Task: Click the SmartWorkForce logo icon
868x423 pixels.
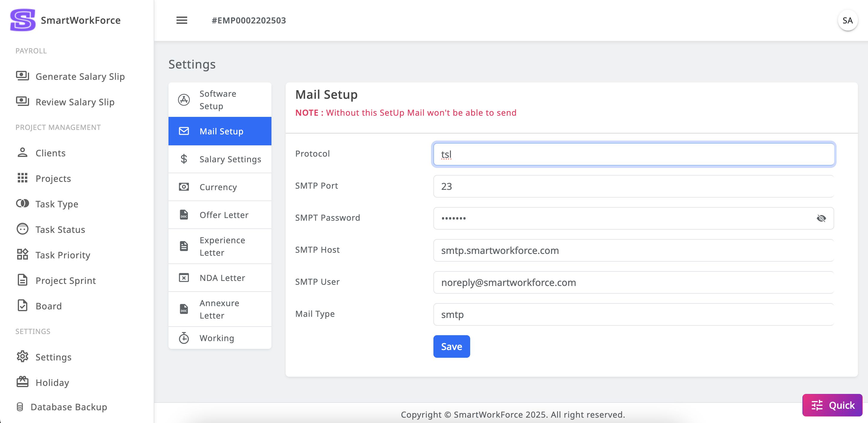Action: click(23, 20)
